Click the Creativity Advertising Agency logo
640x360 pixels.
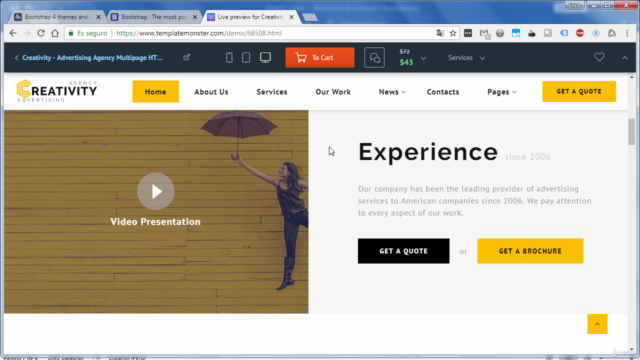point(57,91)
